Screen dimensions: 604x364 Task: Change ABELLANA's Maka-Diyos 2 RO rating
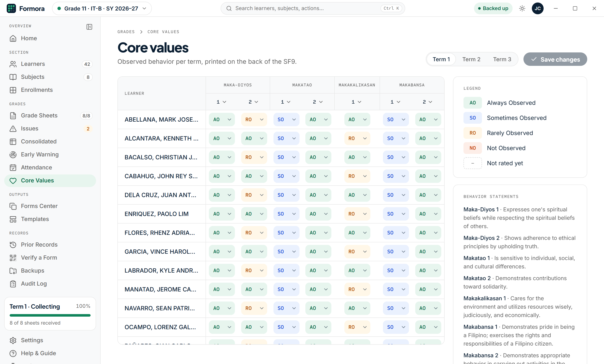[x=254, y=119]
